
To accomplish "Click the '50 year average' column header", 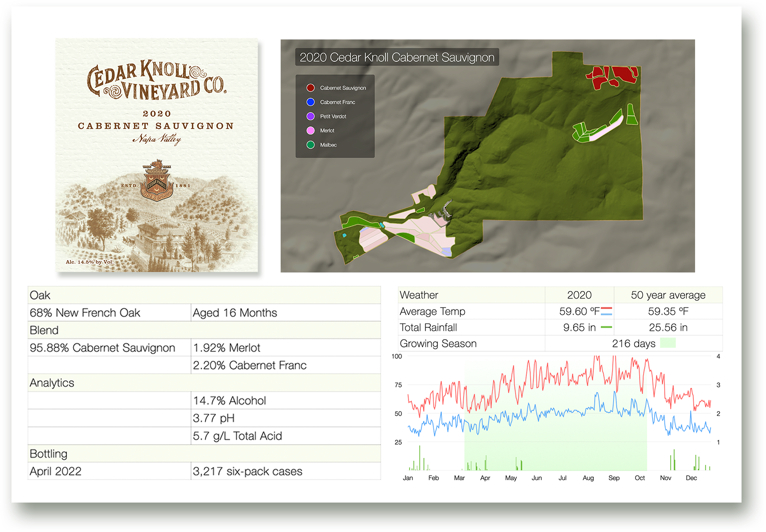I will (x=668, y=295).
